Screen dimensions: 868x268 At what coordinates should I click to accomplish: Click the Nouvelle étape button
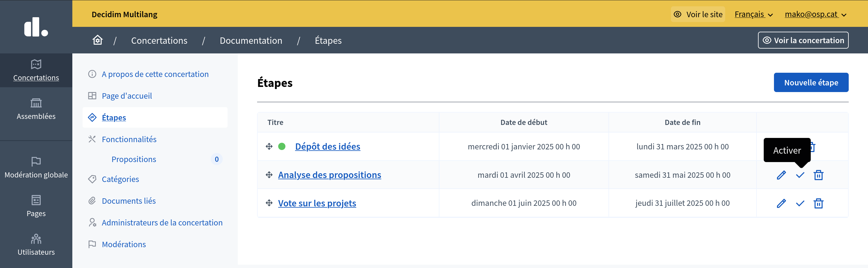(x=811, y=82)
